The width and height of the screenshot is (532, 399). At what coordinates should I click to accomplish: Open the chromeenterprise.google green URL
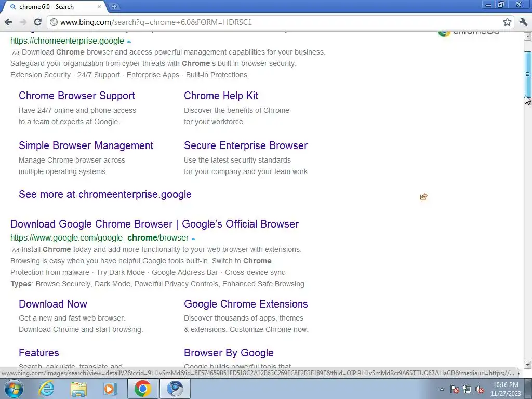point(67,41)
